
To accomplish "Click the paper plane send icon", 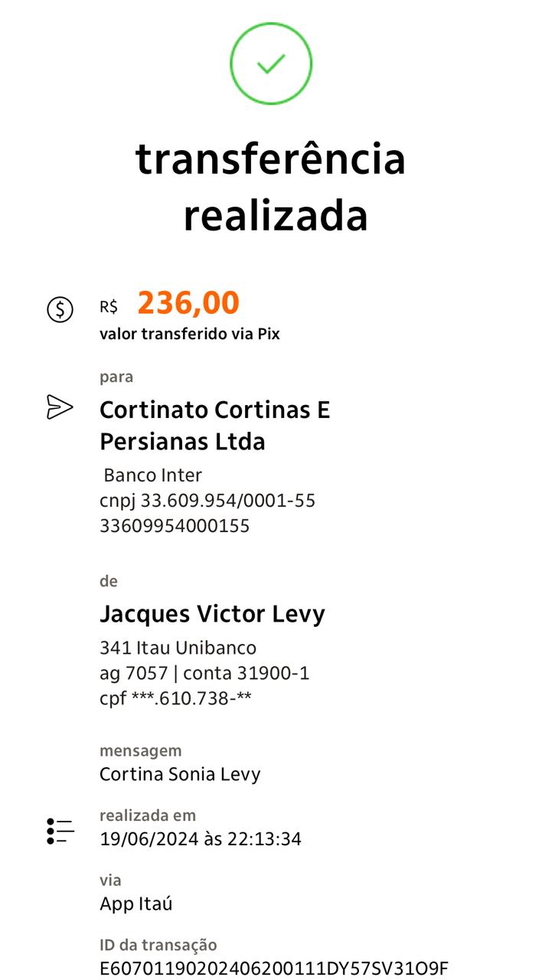I will [x=60, y=407].
